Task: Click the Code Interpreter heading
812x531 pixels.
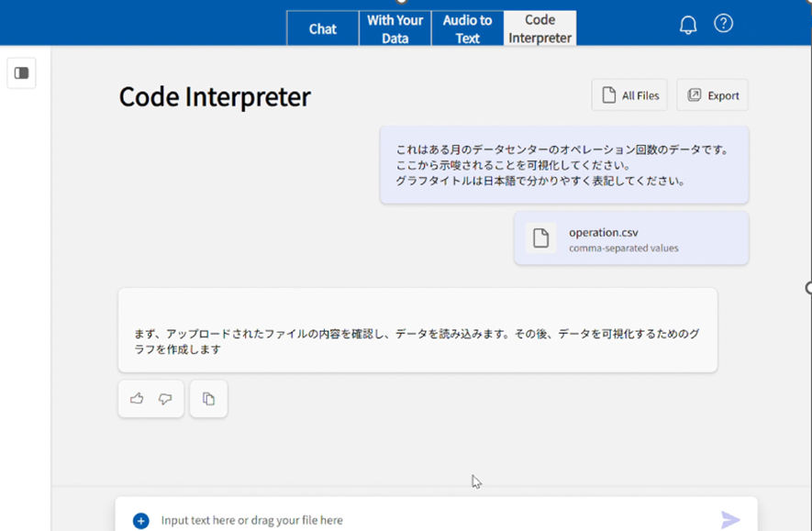Action: point(215,97)
